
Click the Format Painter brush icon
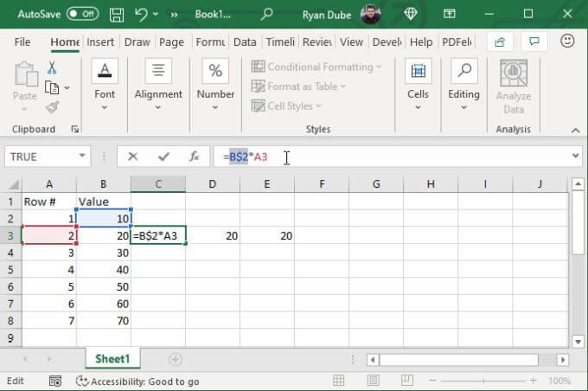52,107
